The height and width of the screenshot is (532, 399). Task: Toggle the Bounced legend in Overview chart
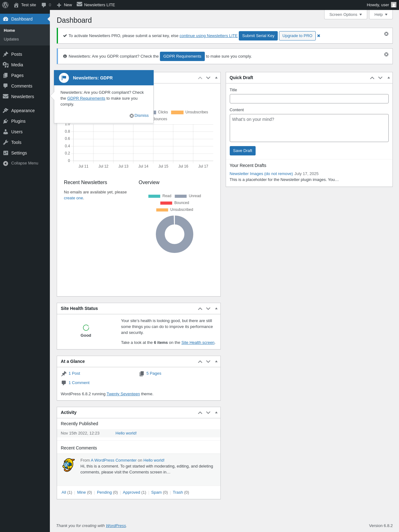click(x=175, y=203)
